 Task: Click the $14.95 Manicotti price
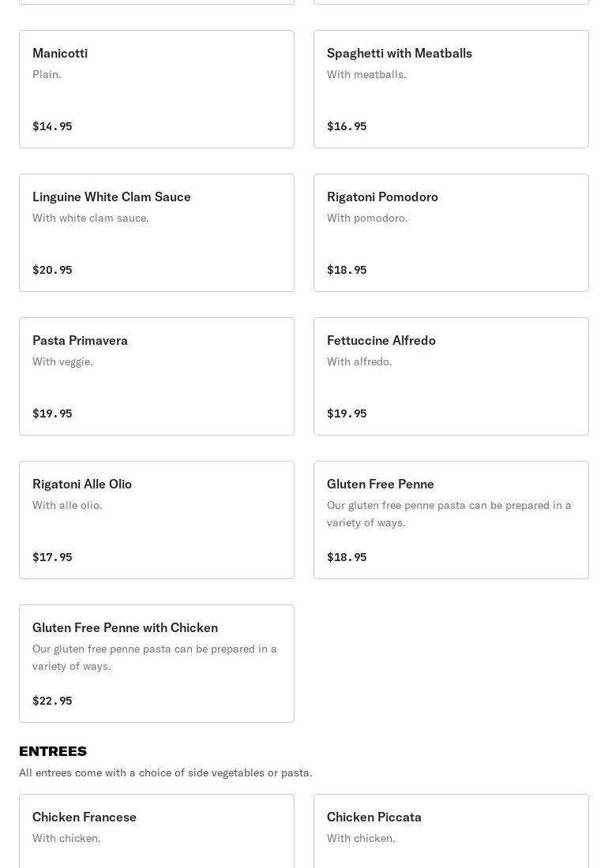coord(52,126)
